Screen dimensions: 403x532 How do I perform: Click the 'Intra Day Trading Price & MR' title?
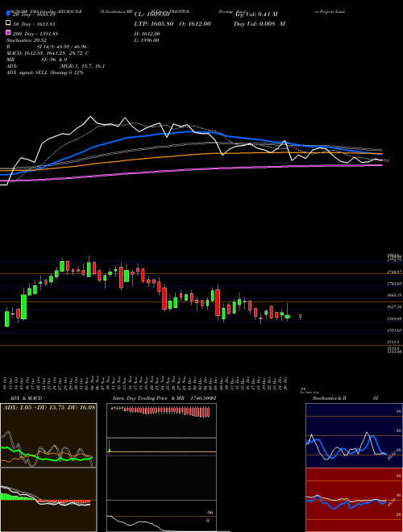(x=148, y=398)
